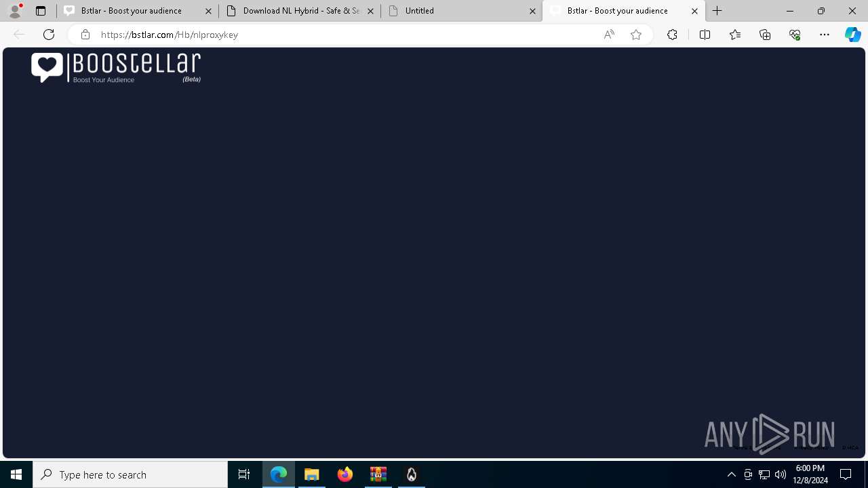Click the taskbar search box
The width and height of the screenshot is (868, 488).
[x=130, y=474]
